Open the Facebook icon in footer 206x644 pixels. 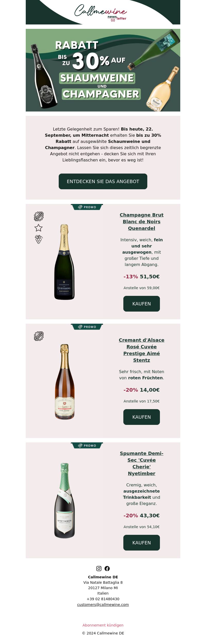click(x=107, y=569)
